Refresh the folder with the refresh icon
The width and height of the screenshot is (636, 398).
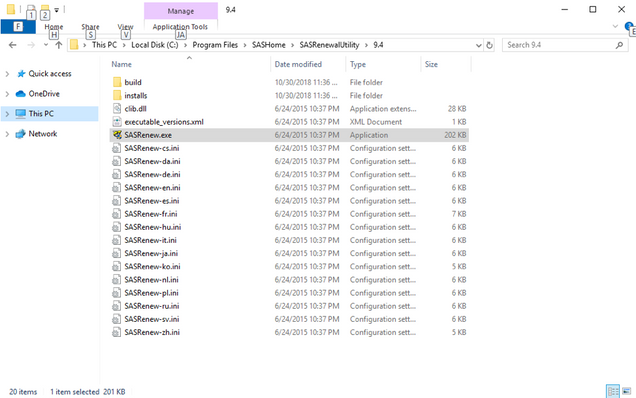click(x=490, y=45)
